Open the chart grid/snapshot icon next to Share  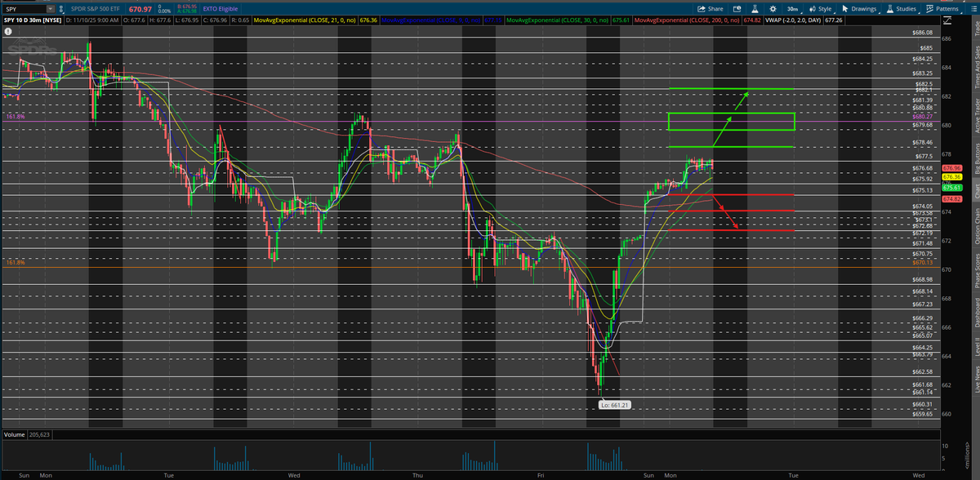[736, 8]
